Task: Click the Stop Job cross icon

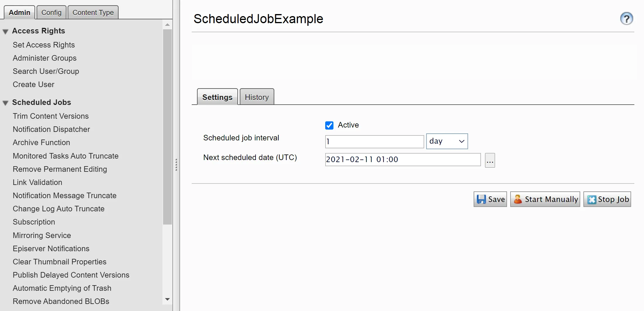Action: pos(592,199)
